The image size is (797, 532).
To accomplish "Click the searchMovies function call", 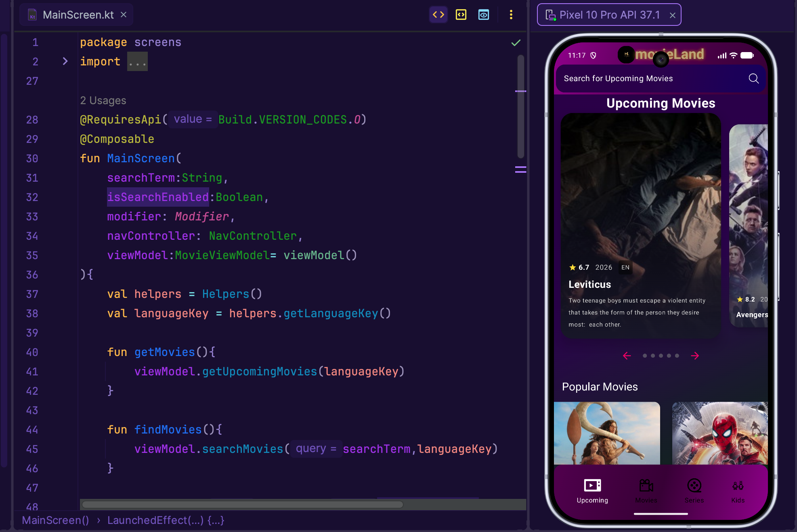I will 243,449.
